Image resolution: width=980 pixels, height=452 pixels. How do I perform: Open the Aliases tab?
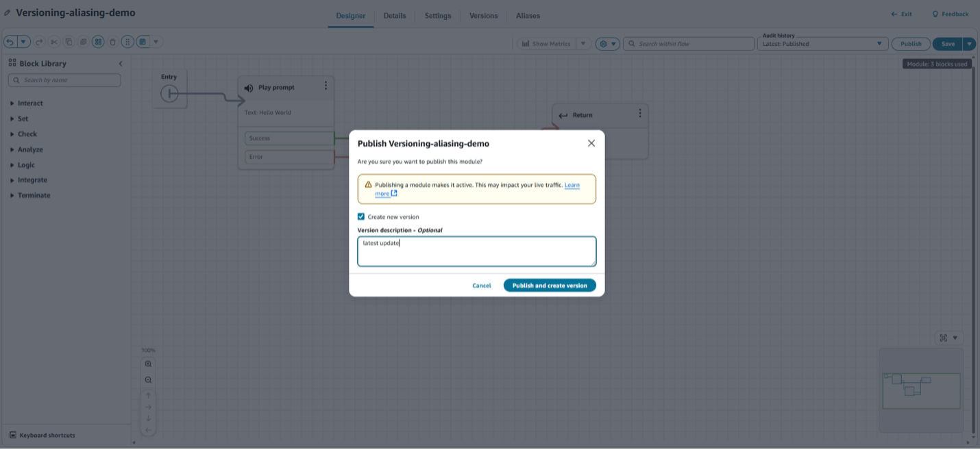point(528,15)
